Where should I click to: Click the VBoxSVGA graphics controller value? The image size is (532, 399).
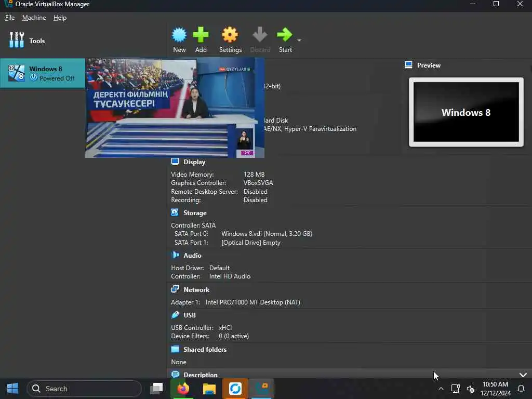(x=258, y=183)
